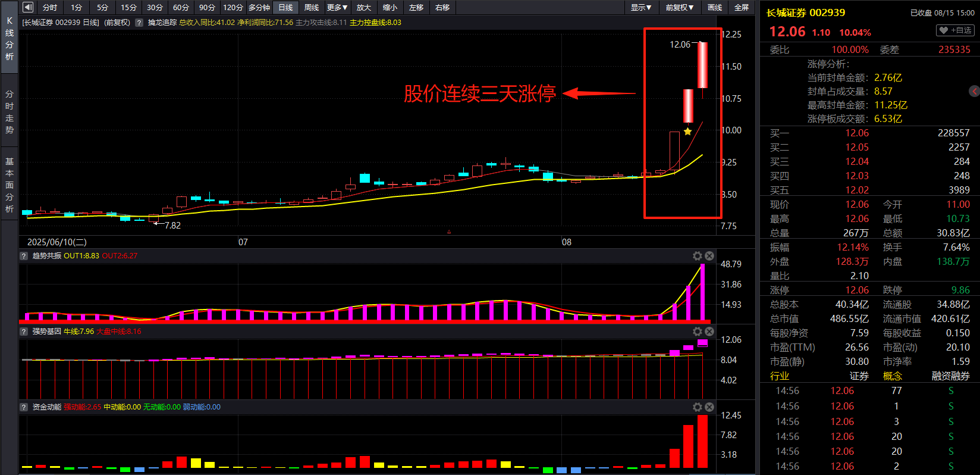This screenshot has height=475, width=980.
Task: Shift chart left with 左移
Action: pyautogui.click(x=416, y=7)
